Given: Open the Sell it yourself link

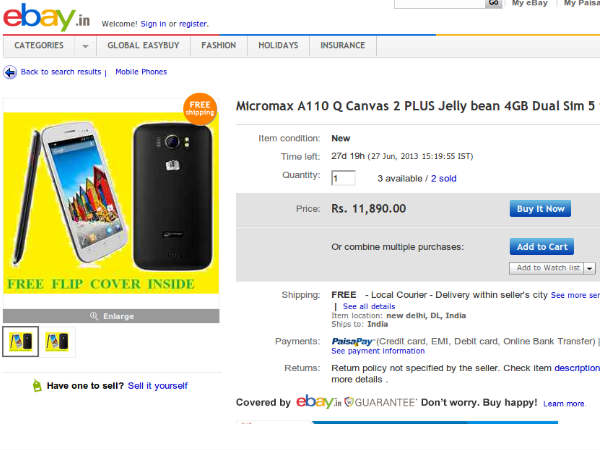Looking at the screenshot, I should coord(157,385).
